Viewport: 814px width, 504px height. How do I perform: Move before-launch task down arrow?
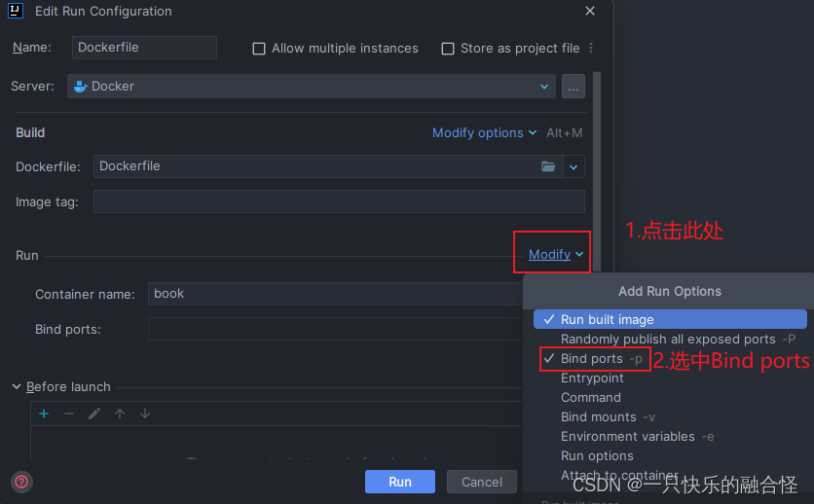click(145, 414)
